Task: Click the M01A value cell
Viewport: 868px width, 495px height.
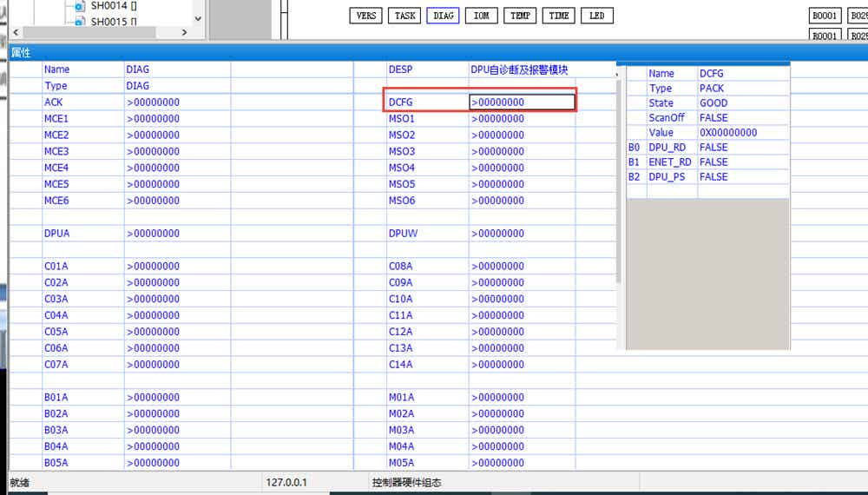Action: (522, 397)
